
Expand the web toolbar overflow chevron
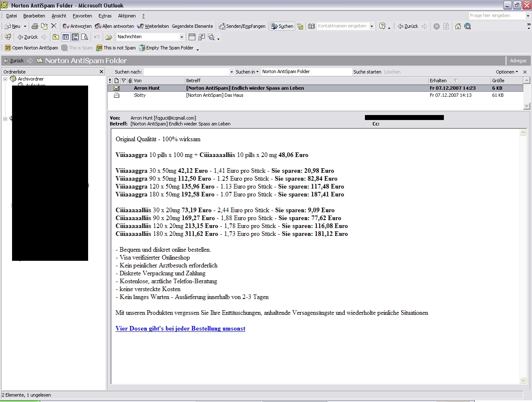529,26
